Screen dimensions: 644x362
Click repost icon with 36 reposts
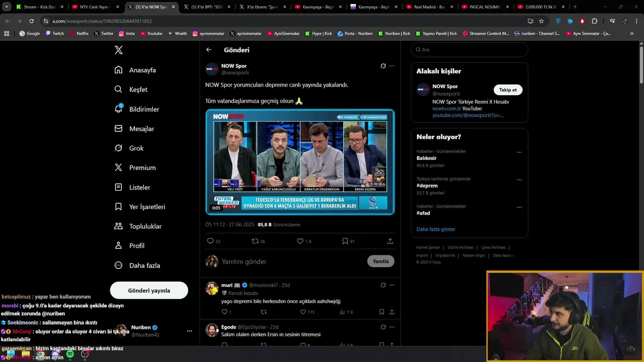pos(255,241)
